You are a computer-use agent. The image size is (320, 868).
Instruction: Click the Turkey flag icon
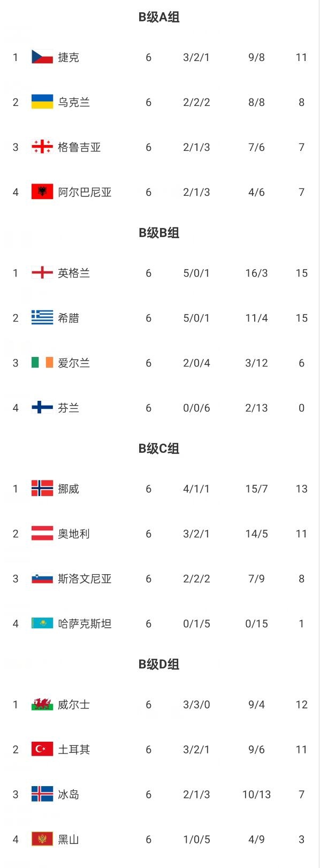[x=42, y=749]
